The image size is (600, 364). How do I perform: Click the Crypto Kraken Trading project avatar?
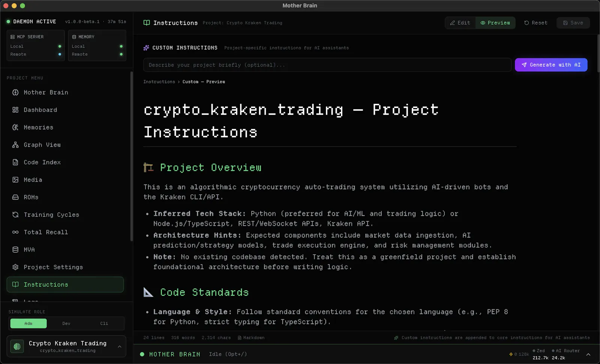[x=17, y=346]
